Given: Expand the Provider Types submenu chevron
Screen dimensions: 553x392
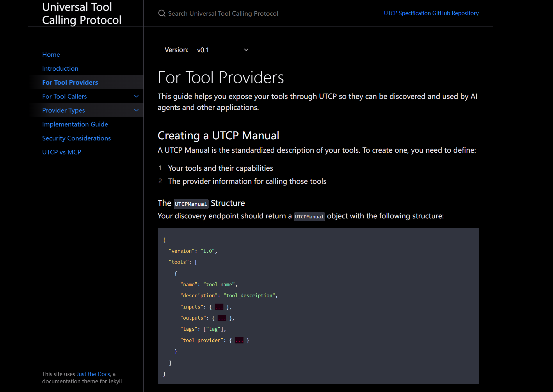Looking at the screenshot, I should 136,110.
